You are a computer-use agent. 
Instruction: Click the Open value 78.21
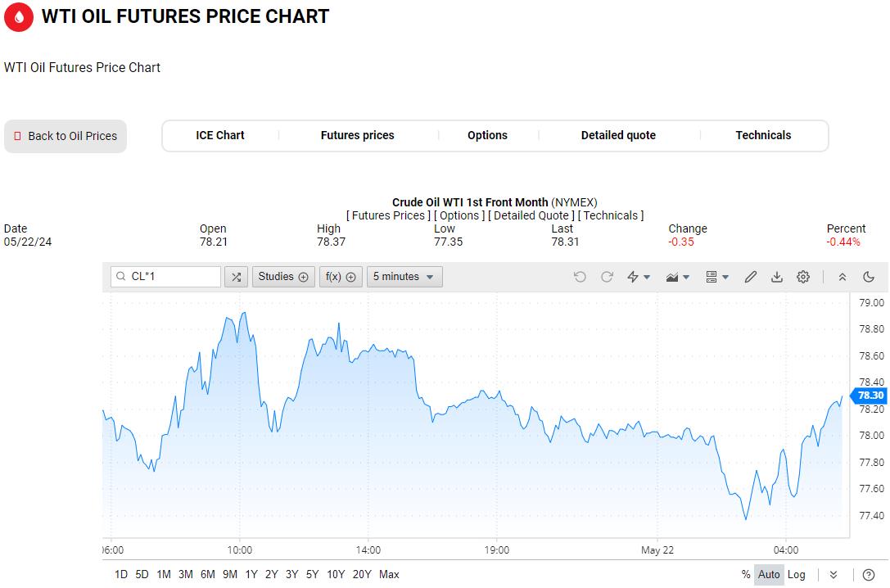pos(214,242)
